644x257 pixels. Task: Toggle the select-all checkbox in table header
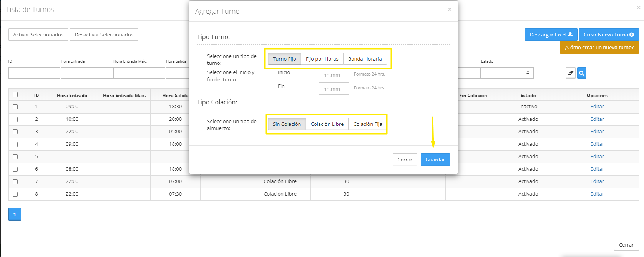pos(15,95)
